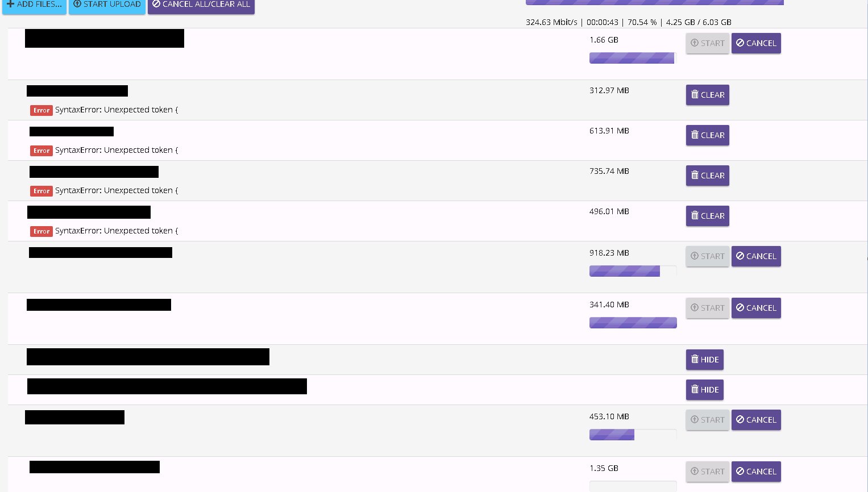Click the overall upload progress bar
Image resolution: width=868 pixels, height=492 pixels.
pos(655,3)
